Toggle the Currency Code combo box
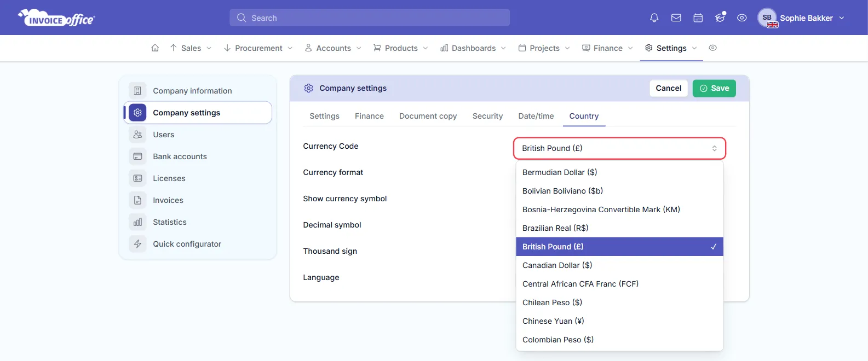 [x=619, y=148]
